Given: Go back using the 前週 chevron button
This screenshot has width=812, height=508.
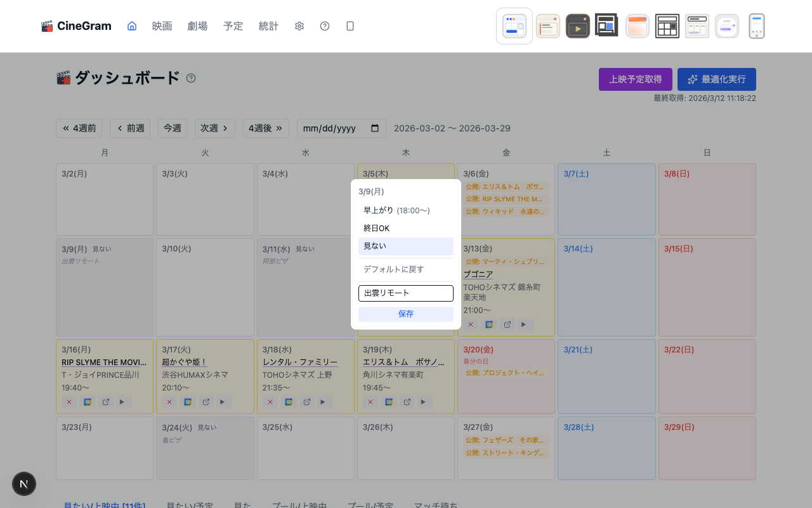Looking at the screenshot, I should (130, 128).
